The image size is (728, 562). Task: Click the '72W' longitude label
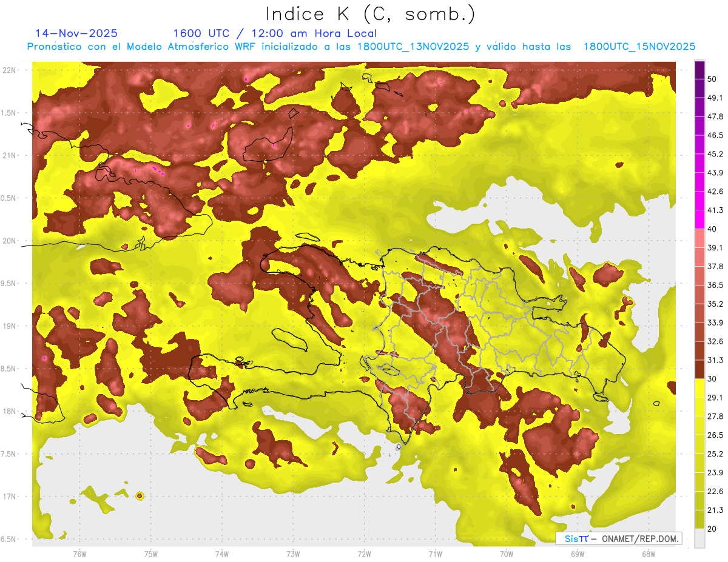364,554
